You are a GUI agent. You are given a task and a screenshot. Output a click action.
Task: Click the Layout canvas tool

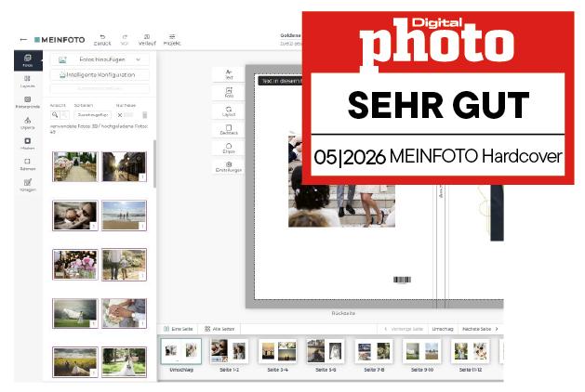pos(229,111)
